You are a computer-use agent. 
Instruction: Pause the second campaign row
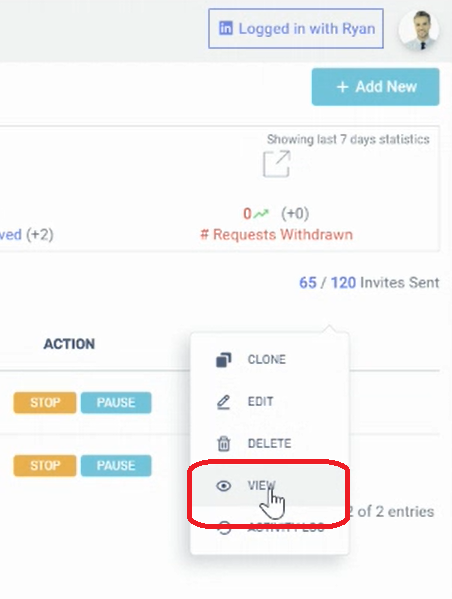(116, 465)
